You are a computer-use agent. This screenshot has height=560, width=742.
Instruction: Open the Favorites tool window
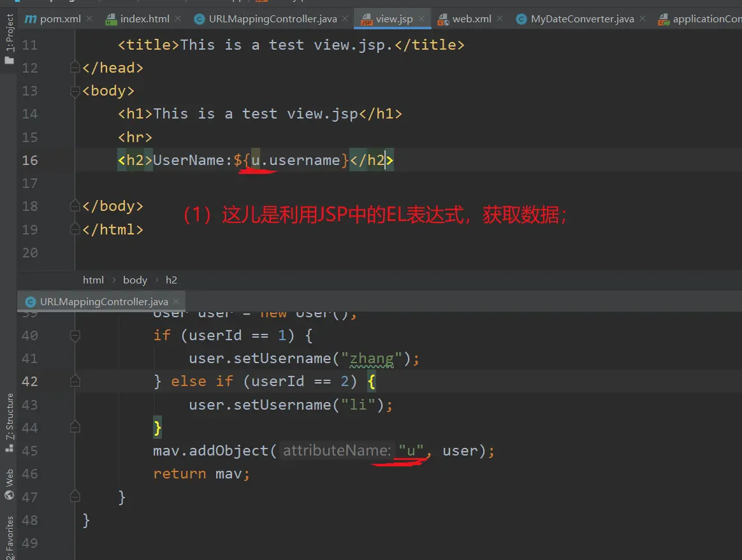(x=9, y=537)
